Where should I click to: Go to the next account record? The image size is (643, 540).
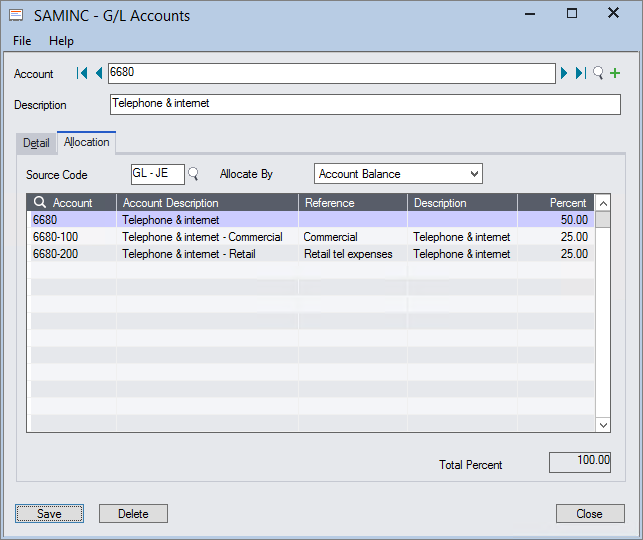click(564, 73)
